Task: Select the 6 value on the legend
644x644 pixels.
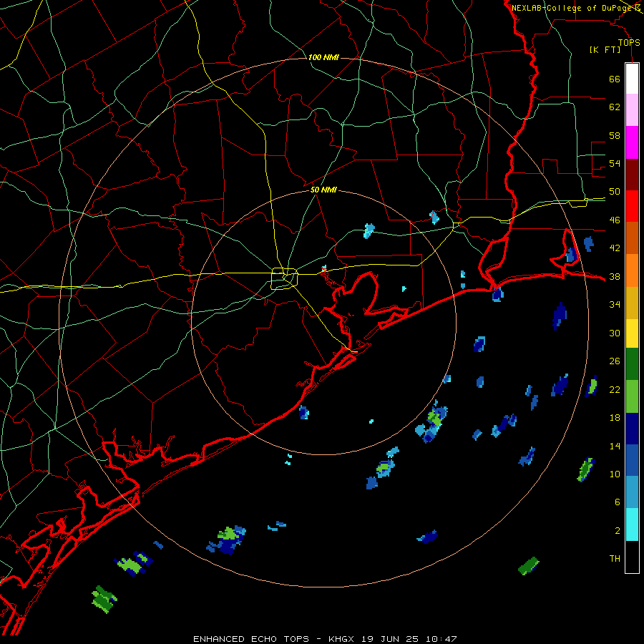Action: click(x=617, y=502)
